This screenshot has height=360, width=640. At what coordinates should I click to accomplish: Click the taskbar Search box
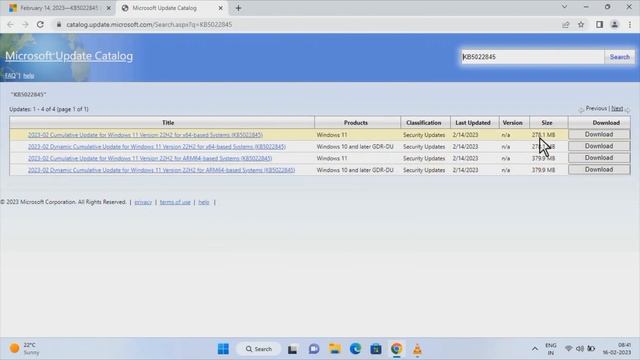(259, 349)
